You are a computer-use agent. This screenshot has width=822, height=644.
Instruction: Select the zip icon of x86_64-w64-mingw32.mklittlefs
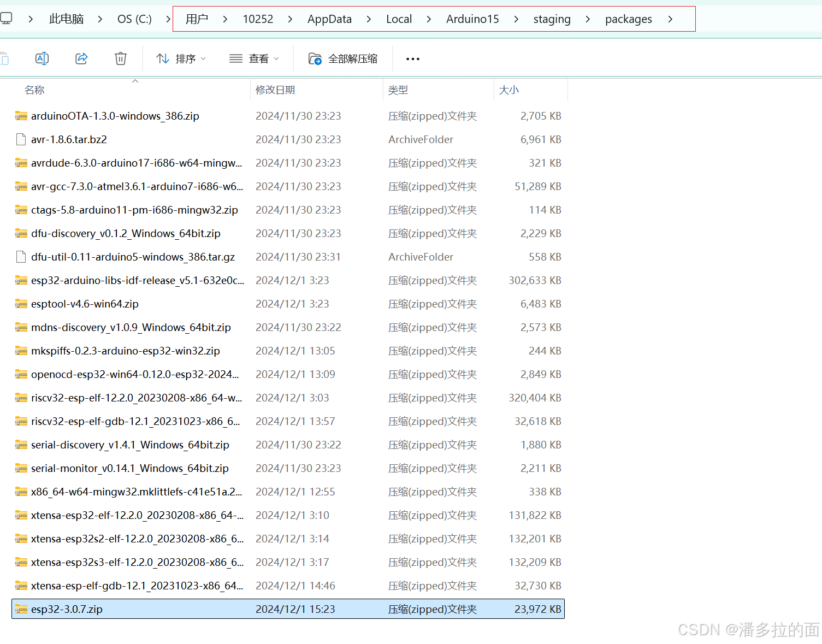[21, 492]
